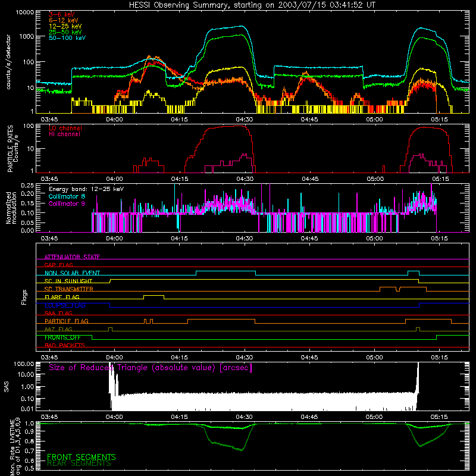
Task: Click the SAS axis label
Action: point(6,387)
